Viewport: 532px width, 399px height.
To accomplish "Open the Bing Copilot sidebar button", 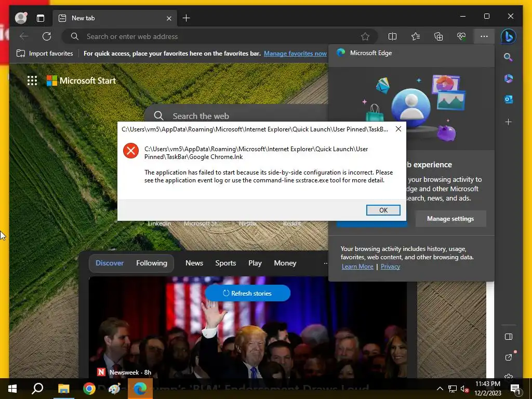I will tap(508, 36).
